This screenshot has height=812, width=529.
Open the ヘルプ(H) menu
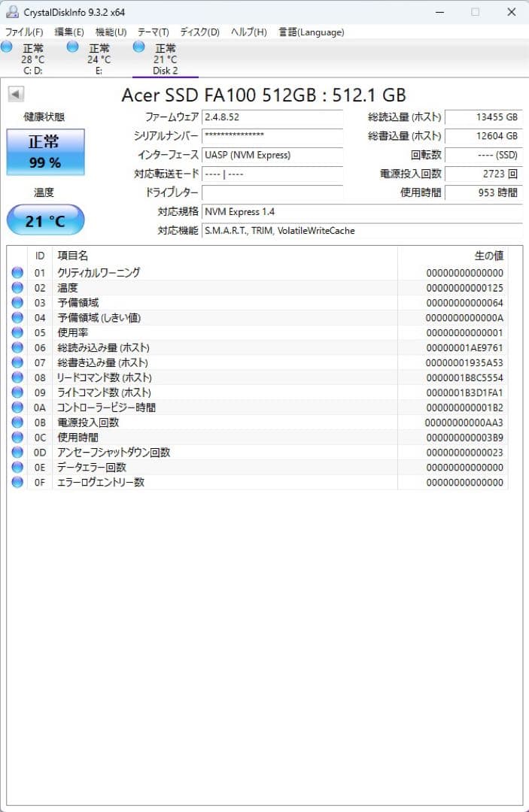248,32
